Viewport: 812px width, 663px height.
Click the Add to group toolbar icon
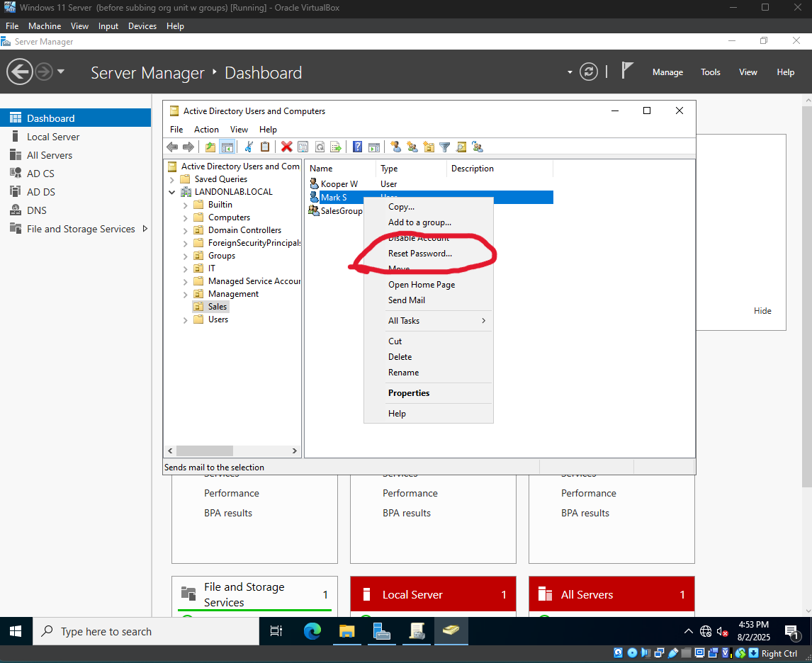[x=478, y=147]
